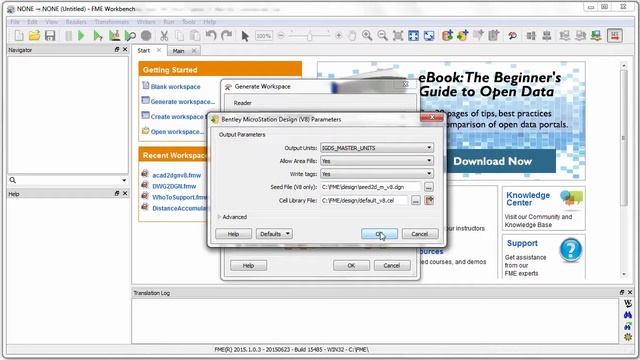
Task: Click the icon beside Cell Library browse button
Action: [429, 200]
